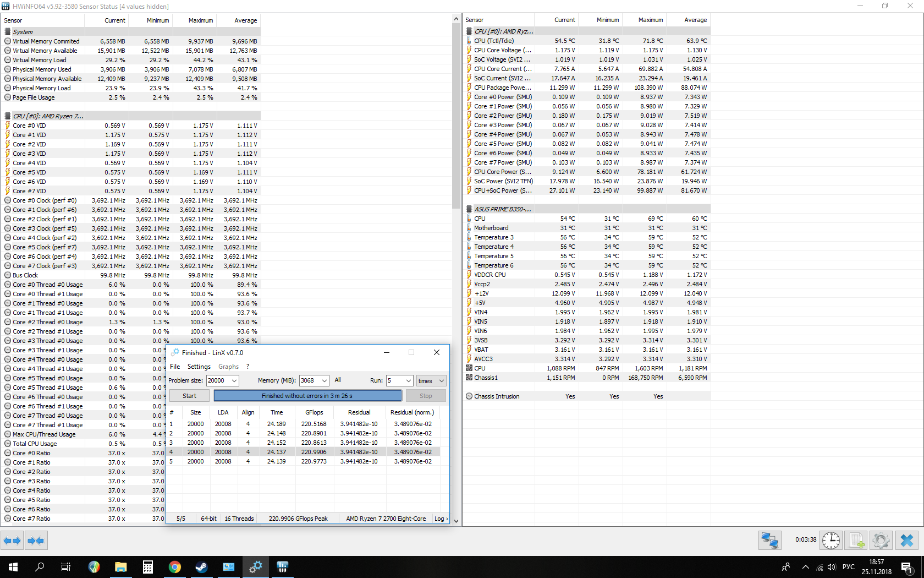
Task: Select the CPU Package Power sensor row
Action: [587, 88]
